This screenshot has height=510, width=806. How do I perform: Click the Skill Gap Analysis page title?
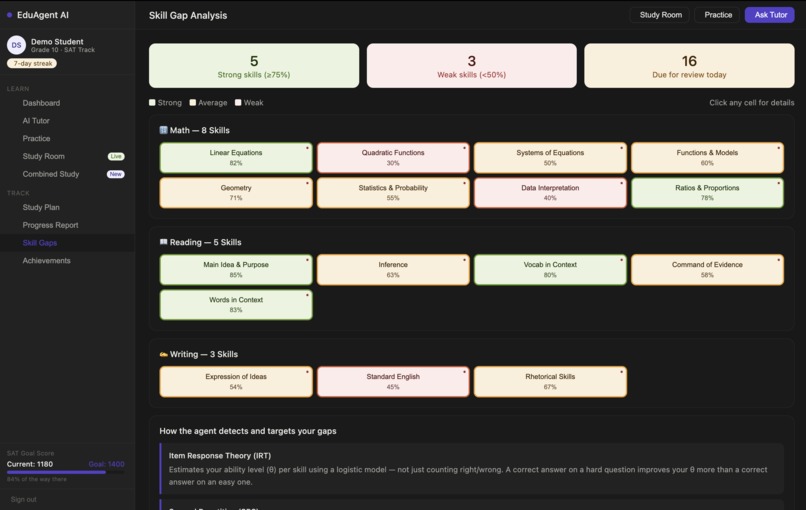(x=188, y=15)
